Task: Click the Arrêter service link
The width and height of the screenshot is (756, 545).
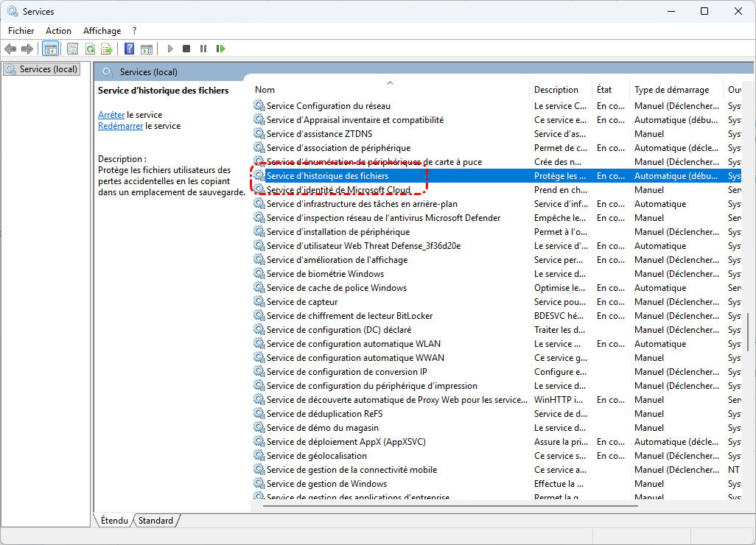Action: point(111,115)
